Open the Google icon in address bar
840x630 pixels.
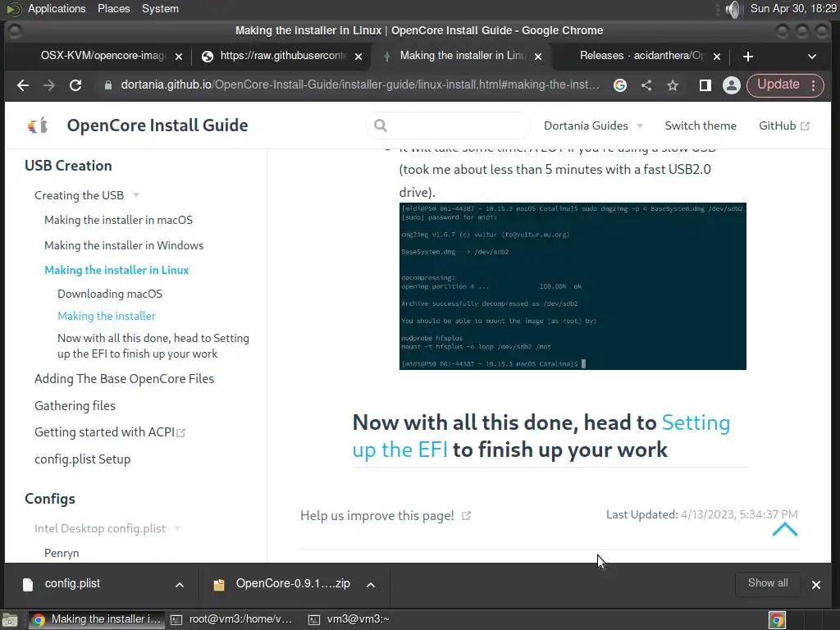coord(620,85)
